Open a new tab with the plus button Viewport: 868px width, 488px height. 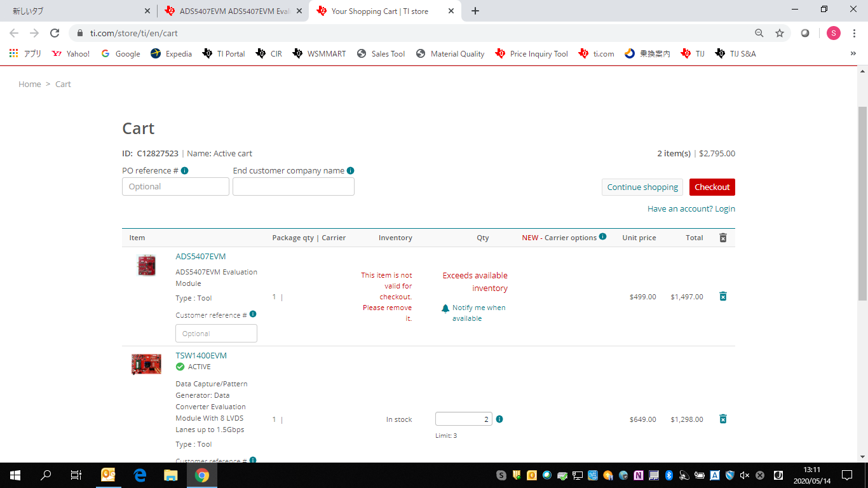point(475,11)
